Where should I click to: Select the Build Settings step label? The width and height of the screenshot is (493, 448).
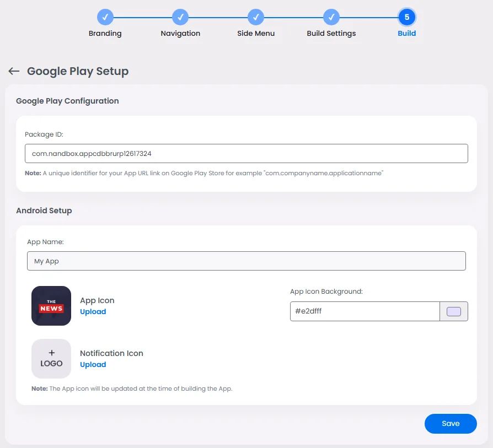pos(331,33)
